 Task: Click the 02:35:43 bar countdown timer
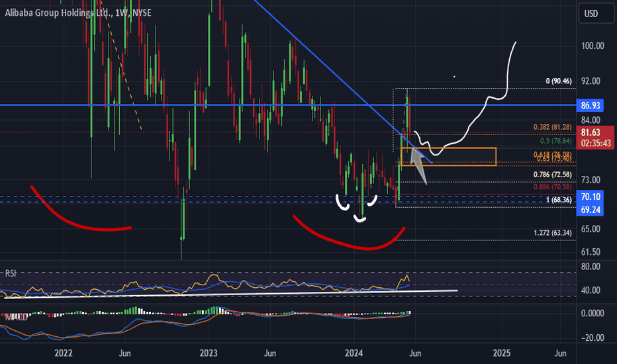595,143
